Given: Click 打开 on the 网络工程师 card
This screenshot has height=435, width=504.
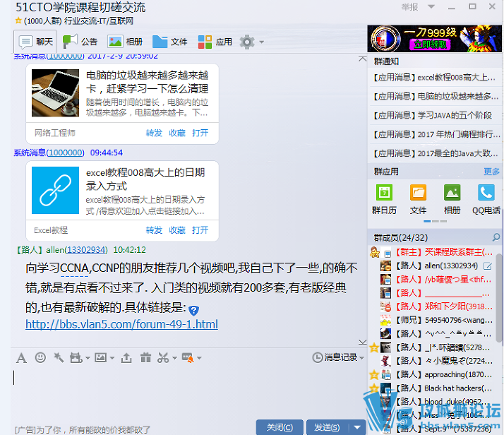Looking at the screenshot, I should point(200,133).
